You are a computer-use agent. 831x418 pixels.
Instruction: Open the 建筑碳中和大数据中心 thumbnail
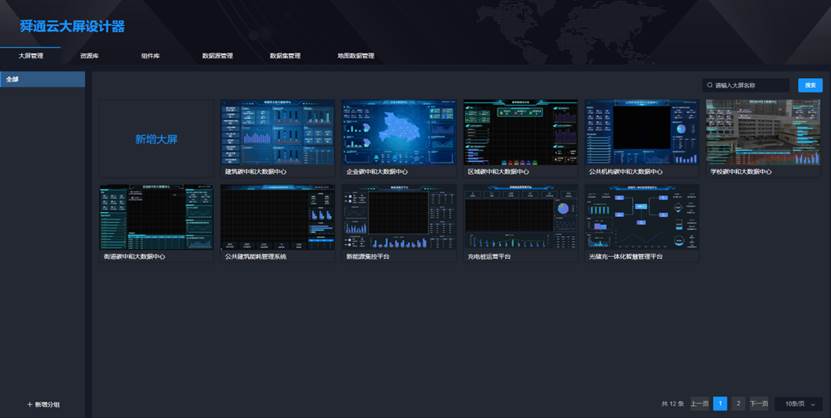click(278, 132)
